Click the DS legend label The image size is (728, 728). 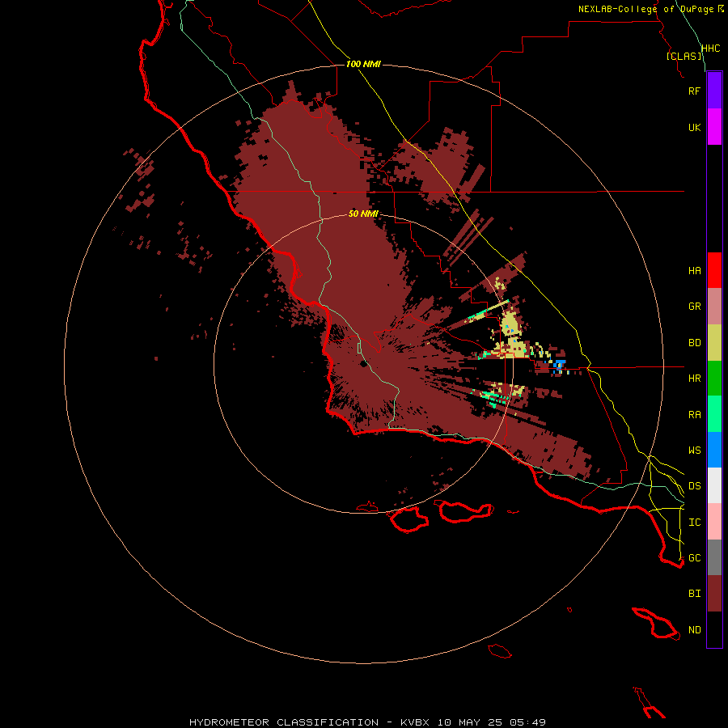[694, 486]
